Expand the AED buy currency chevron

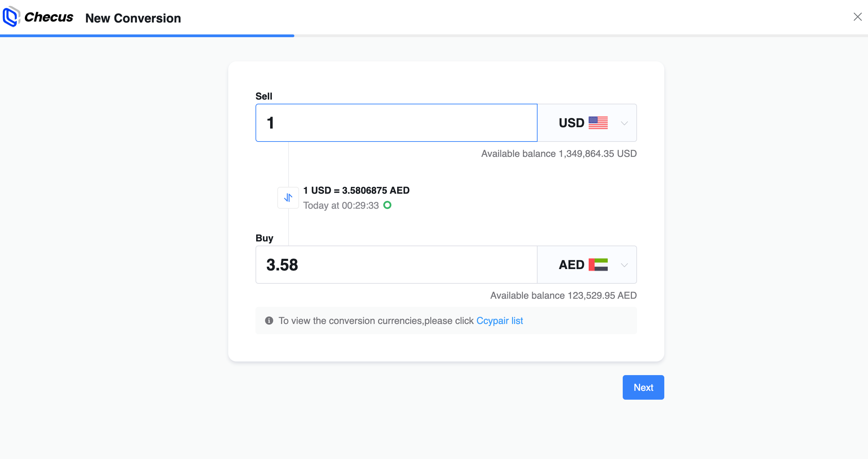pos(624,265)
